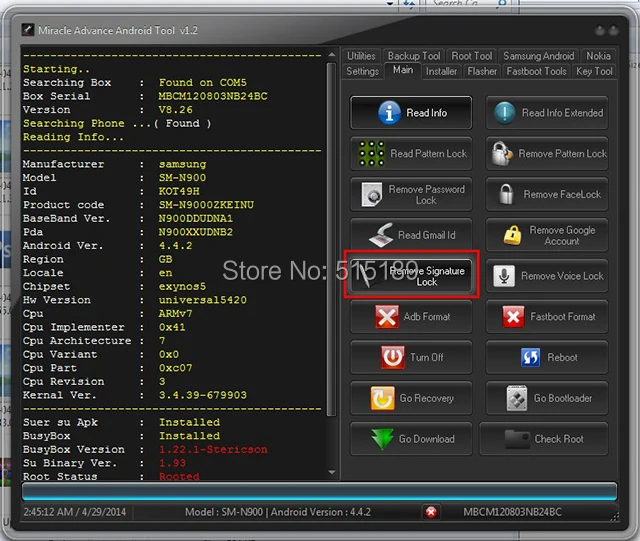Click the Read Pattern Lock dots icon

pos(371,154)
